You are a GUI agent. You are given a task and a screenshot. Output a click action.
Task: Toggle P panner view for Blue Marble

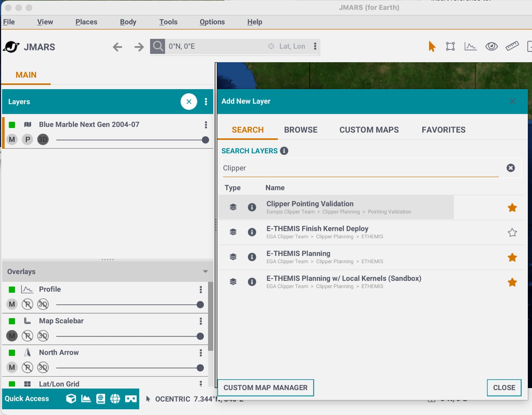click(x=28, y=139)
